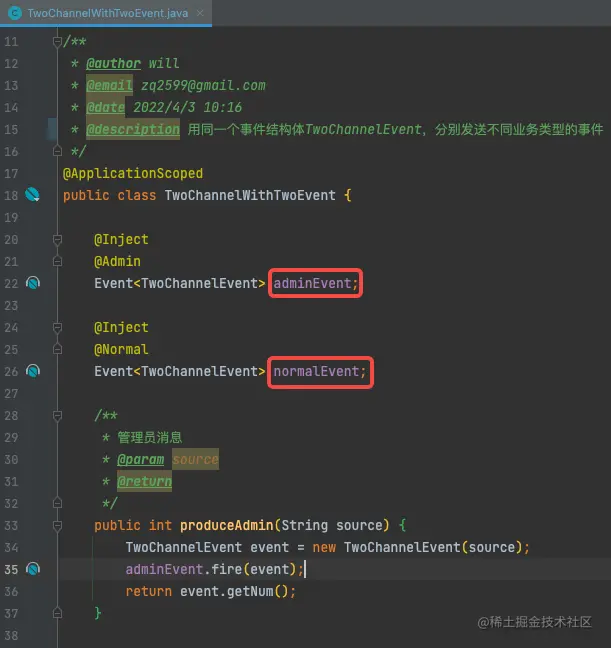The image size is (611, 648).
Task: Click line number 38 in the gutter
Action: 11,635
